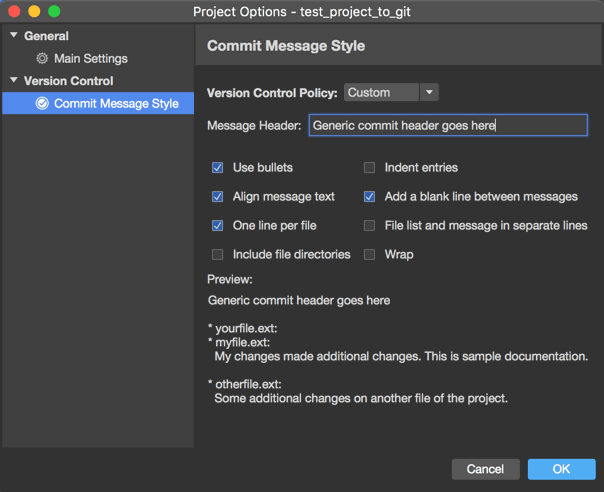Viewport: 604px width, 492px height.
Task: Click the Commit Message Style panel heading
Action: click(x=286, y=46)
